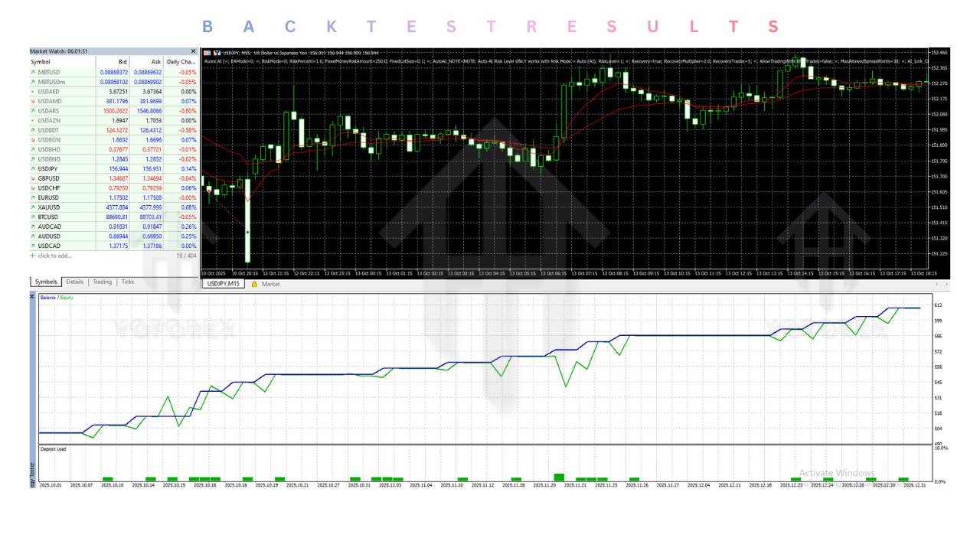The image size is (980, 551).
Task: Click the arrow icon next to BTCUSD
Action: tap(33, 217)
